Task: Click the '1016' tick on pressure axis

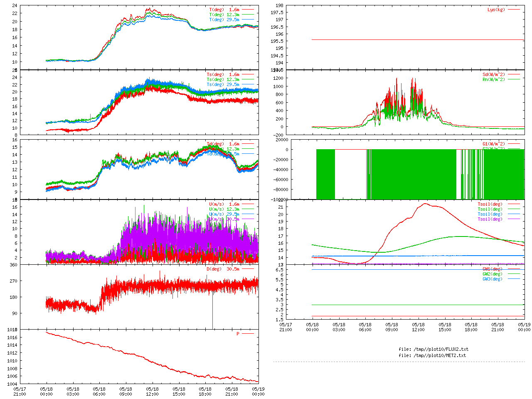Action: pos(12,337)
